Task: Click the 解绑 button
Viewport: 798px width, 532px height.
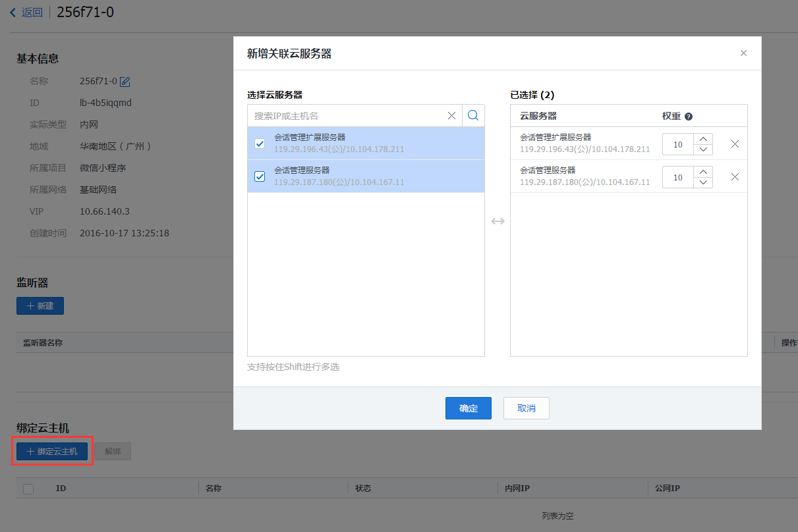Action: (113, 451)
